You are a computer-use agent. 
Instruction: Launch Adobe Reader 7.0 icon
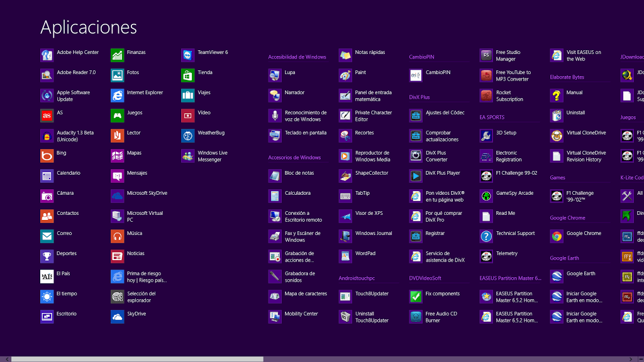[47, 75]
